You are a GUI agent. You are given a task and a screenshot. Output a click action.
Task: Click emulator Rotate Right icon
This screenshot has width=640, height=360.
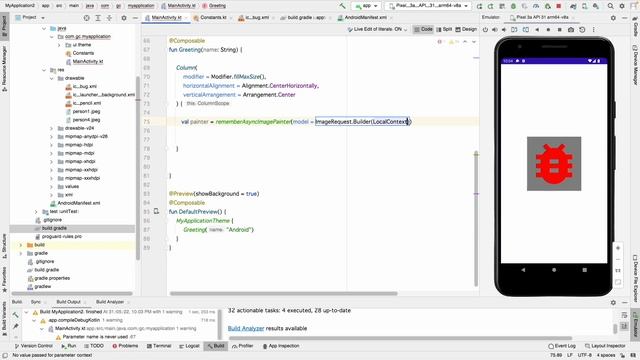click(526, 30)
